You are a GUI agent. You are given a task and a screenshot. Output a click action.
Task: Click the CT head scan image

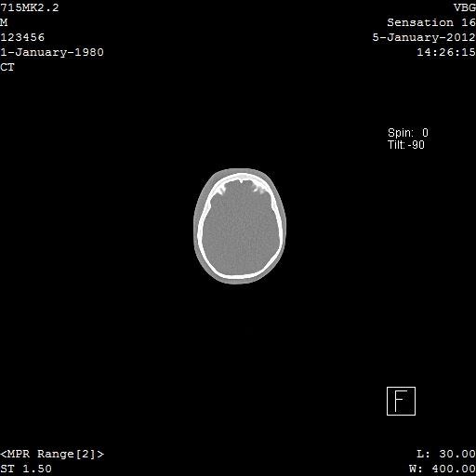coord(240,226)
